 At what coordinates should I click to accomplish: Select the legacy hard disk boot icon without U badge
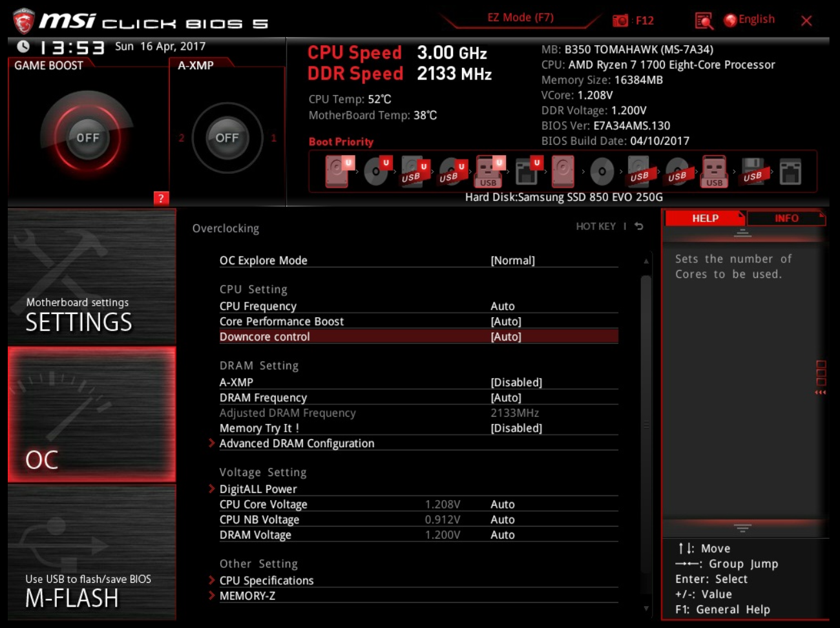click(x=563, y=172)
